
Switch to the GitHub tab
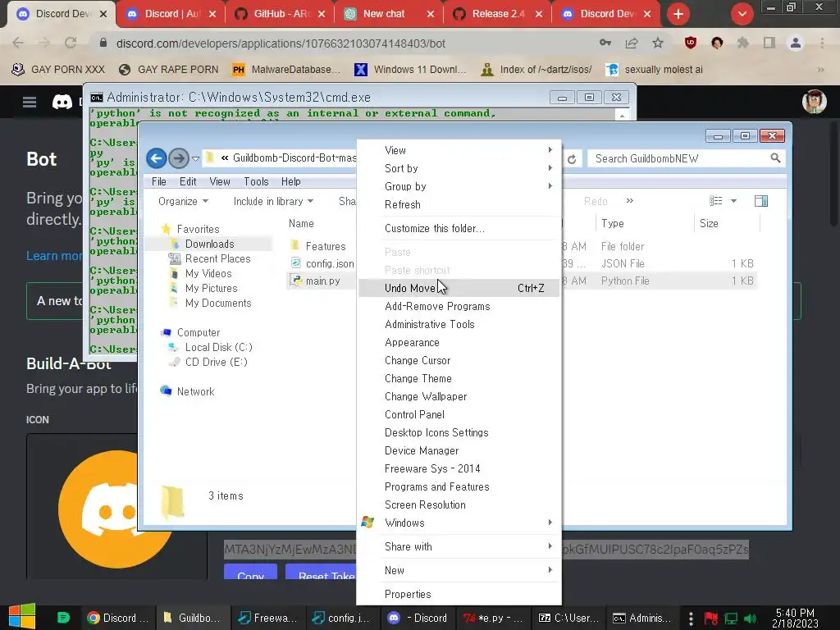coord(280,14)
